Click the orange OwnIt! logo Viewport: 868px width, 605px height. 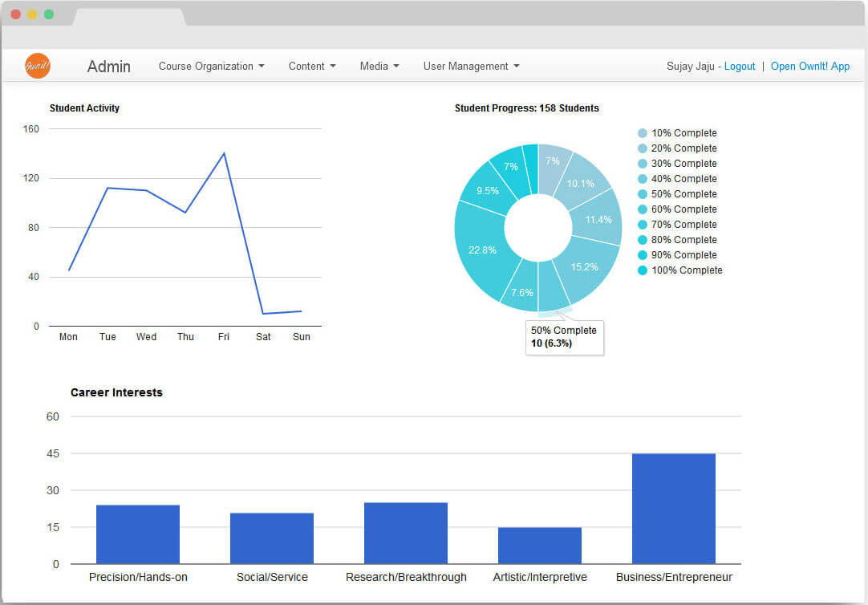(x=38, y=66)
